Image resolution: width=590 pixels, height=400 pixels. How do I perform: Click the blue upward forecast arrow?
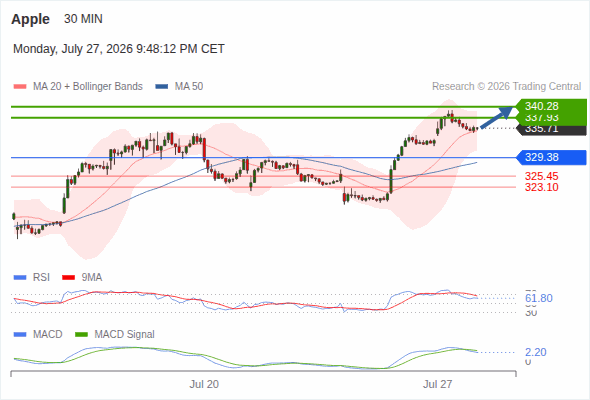(x=496, y=117)
